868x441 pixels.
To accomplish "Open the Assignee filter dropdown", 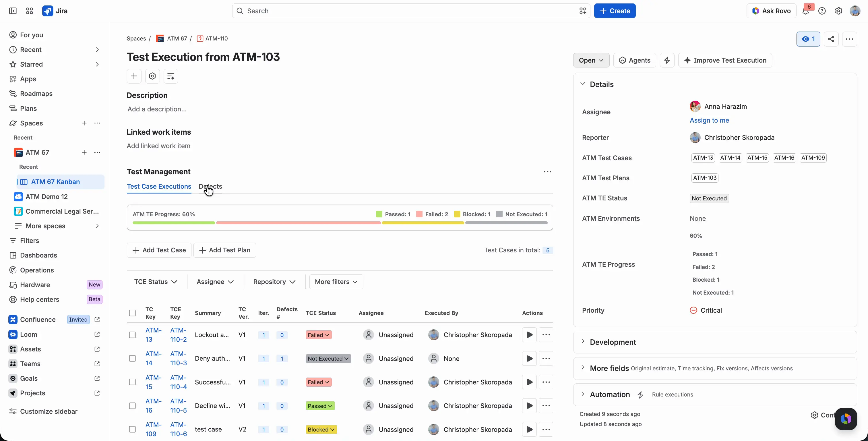I will click(215, 282).
